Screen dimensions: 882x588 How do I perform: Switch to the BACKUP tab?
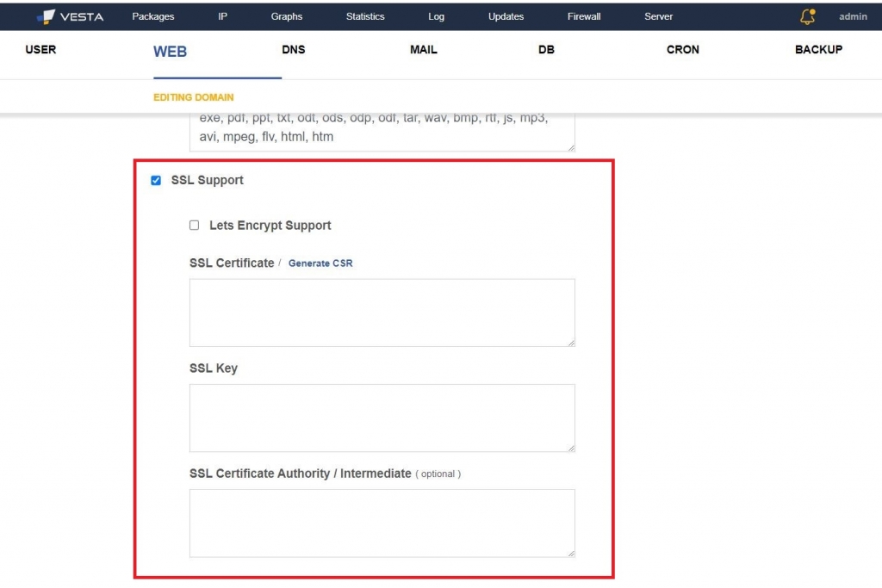pyautogui.click(x=818, y=49)
